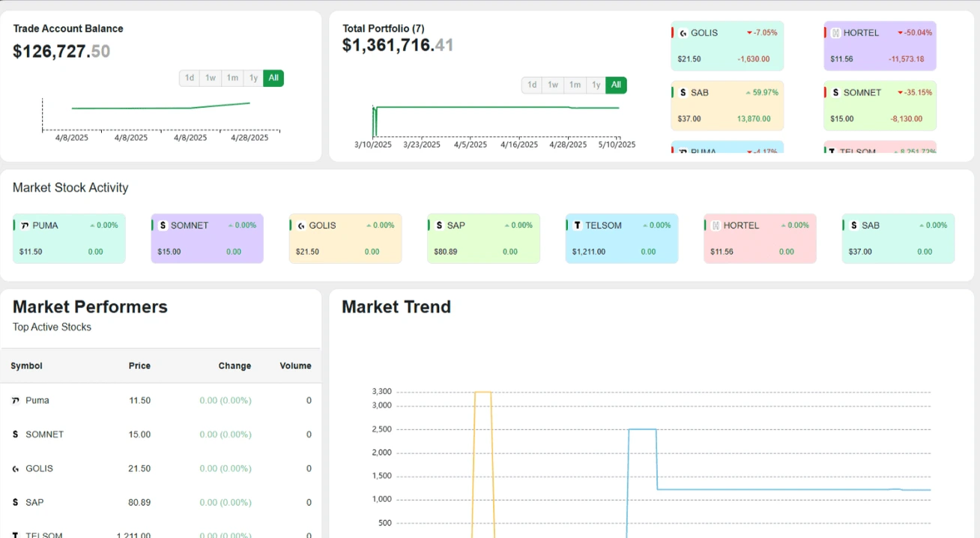The height and width of the screenshot is (538, 980).
Task: Click SAP symbol name in table row
Action: point(34,503)
